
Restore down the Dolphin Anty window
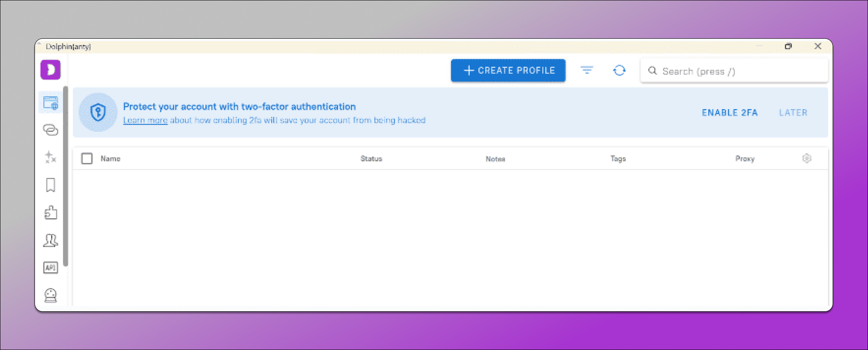788,46
